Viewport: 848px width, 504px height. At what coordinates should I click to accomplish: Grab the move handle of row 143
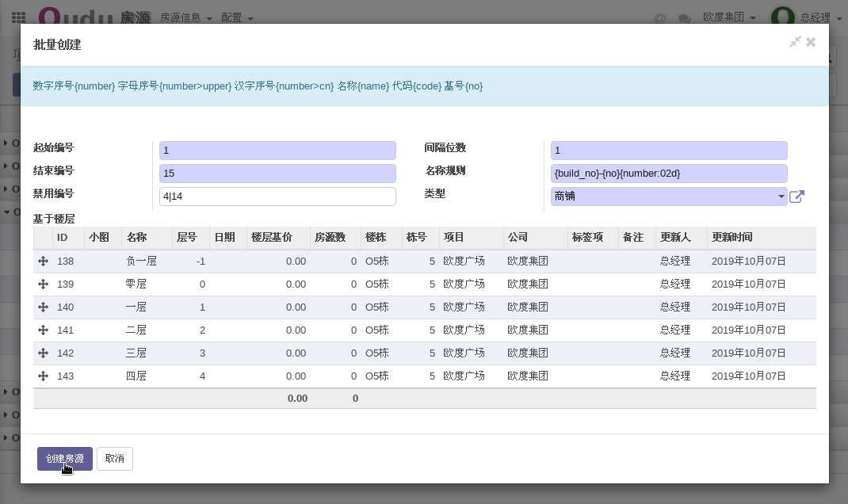[44, 376]
